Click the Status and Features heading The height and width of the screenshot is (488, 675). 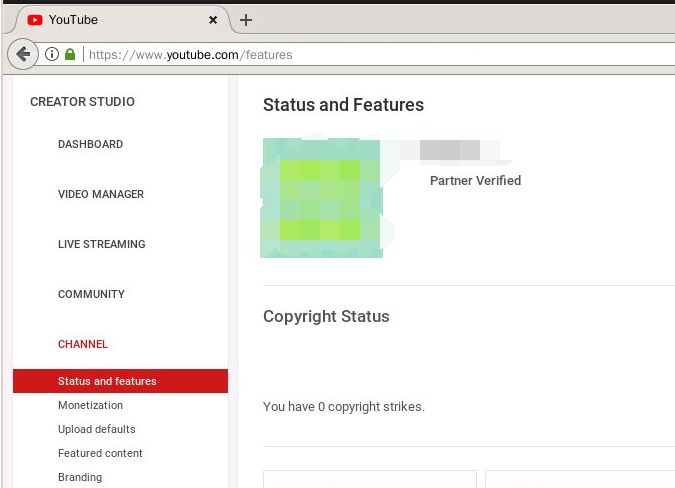click(343, 105)
